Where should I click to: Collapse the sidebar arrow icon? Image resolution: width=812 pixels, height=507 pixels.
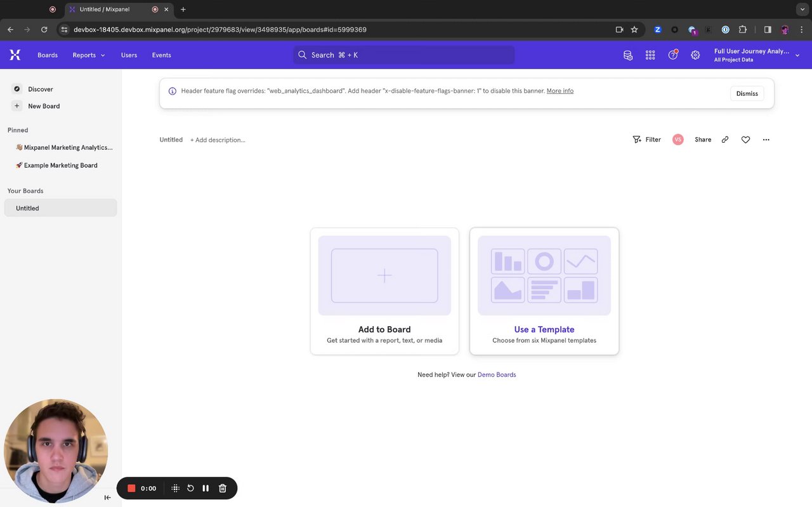[x=107, y=497]
